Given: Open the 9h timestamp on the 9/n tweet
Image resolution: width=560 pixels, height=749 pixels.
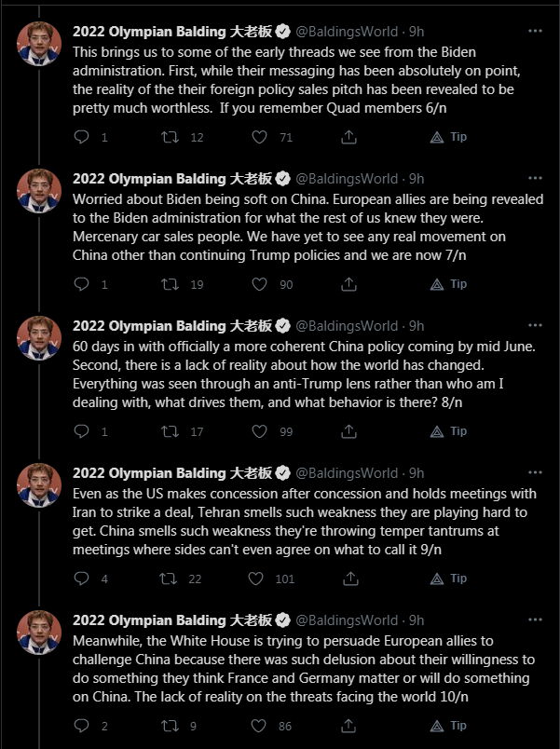Looking at the screenshot, I should click(417, 473).
